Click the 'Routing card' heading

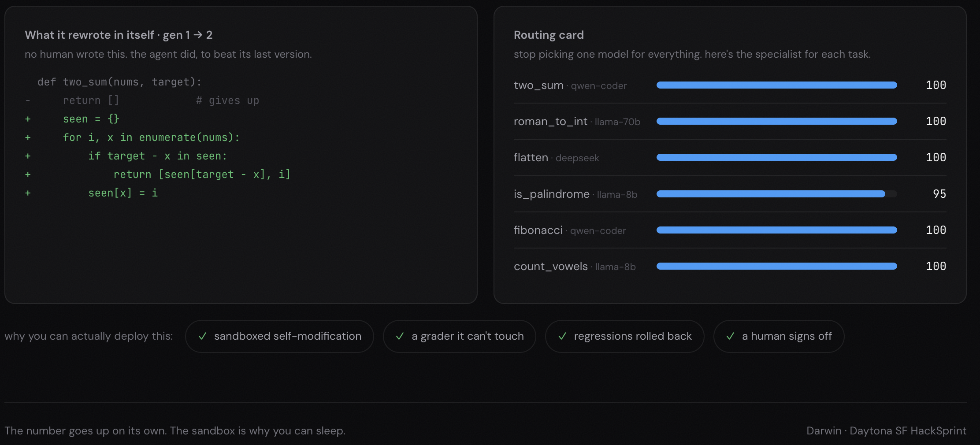click(x=549, y=35)
